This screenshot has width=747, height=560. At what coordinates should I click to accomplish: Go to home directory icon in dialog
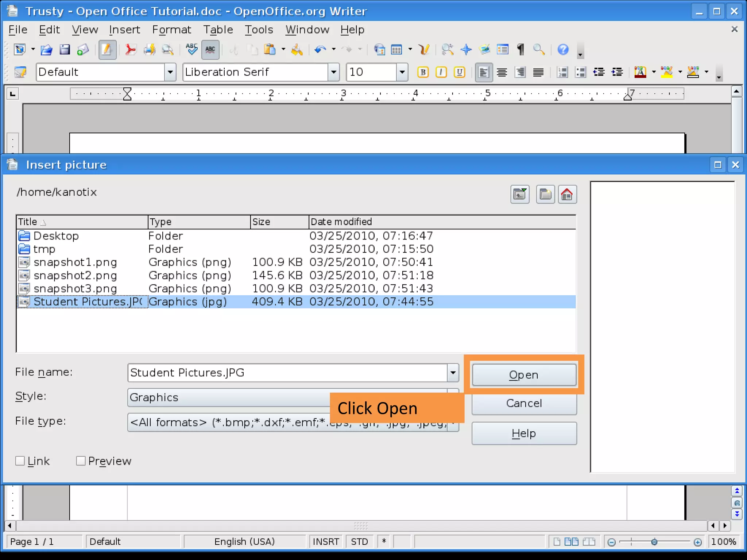point(567,194)
